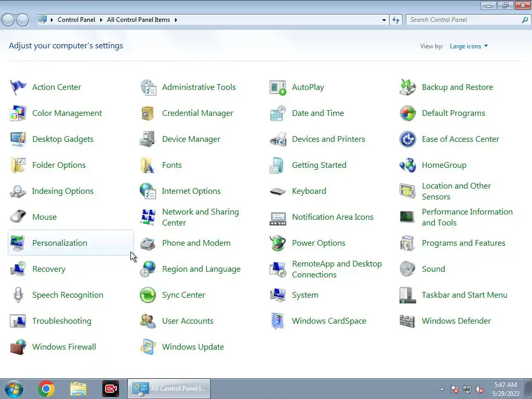Screen dimensions: 532x399
Task: Open the Date and Time calendar icon
Action: pos(278,113)
